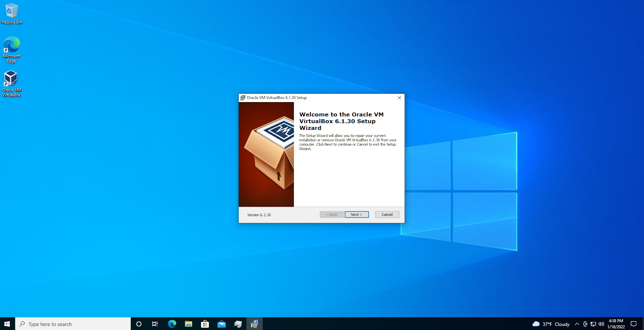Viewport: 644px width, 330px height.
Task: Open the clock showing 4:38 PM
Action: (616, 324)
